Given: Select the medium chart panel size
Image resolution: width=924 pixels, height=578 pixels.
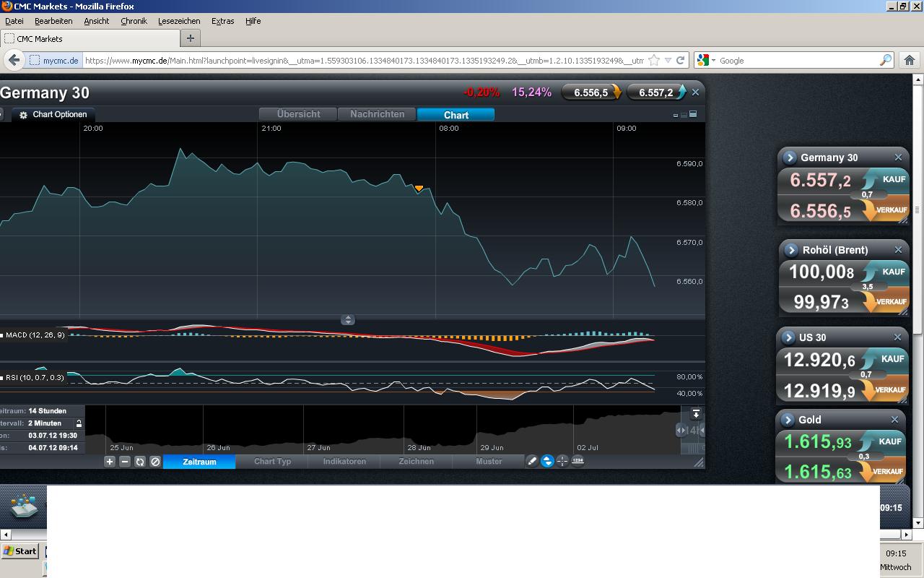Looking at the screenshot, I should tap(684, 115).
